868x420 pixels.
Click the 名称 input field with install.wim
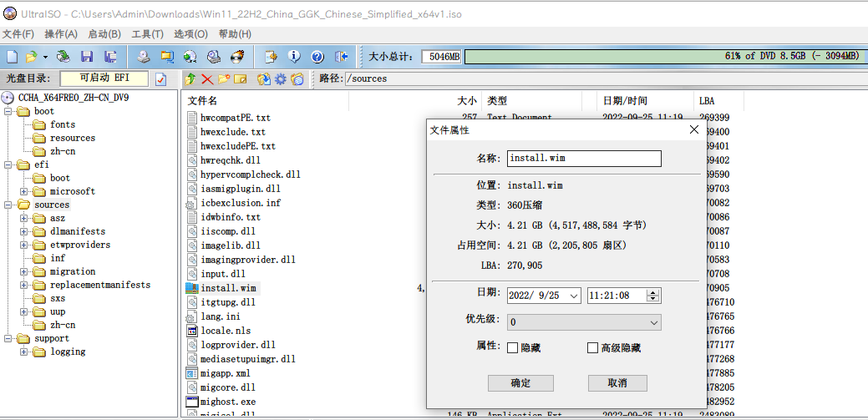tap(584, 159)
